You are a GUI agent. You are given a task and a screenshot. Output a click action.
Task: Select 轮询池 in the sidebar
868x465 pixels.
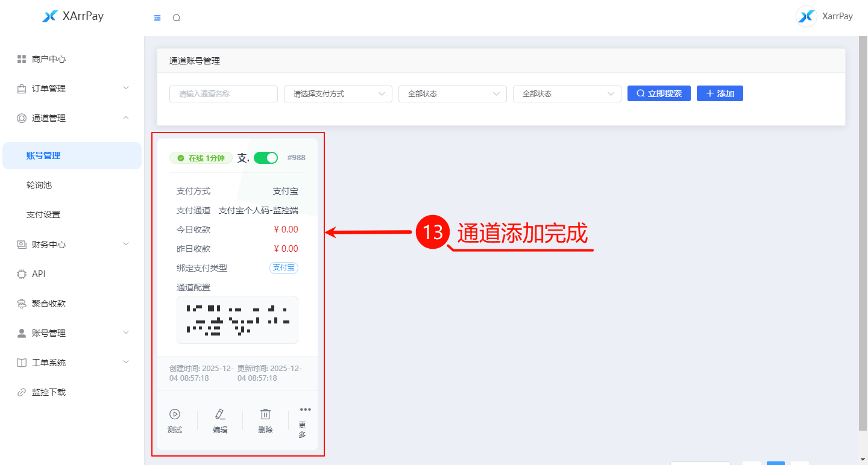39,185
